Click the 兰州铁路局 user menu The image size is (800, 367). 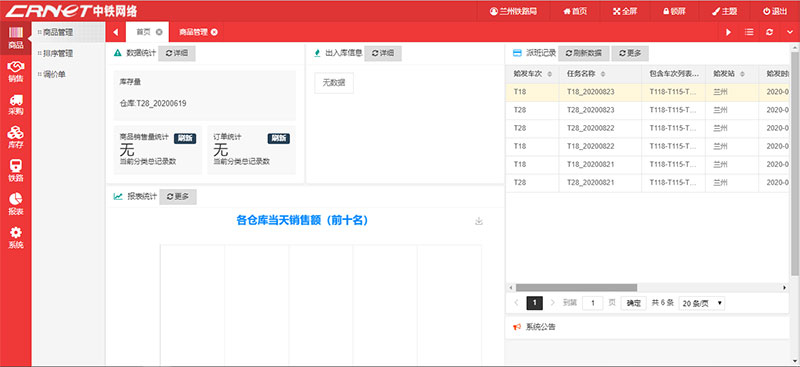point(513,11)
